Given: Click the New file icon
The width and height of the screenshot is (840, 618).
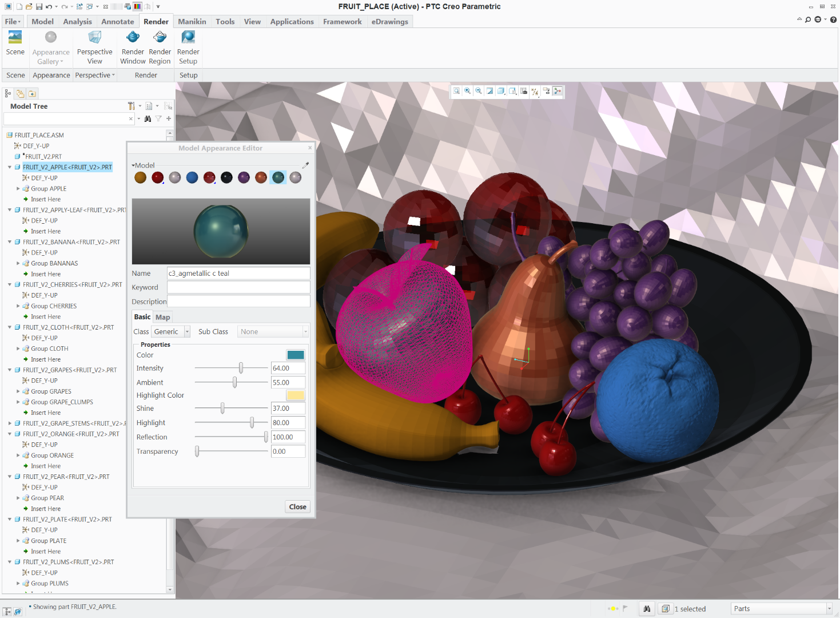Looking at the screenshot, I should coord(19,7).
